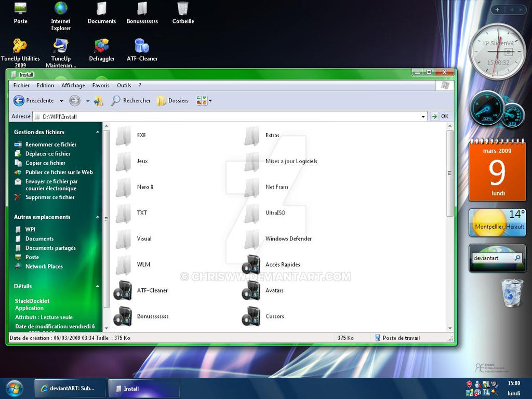
Task: Select the Documents desktop folder
Action: pos(102,12)
